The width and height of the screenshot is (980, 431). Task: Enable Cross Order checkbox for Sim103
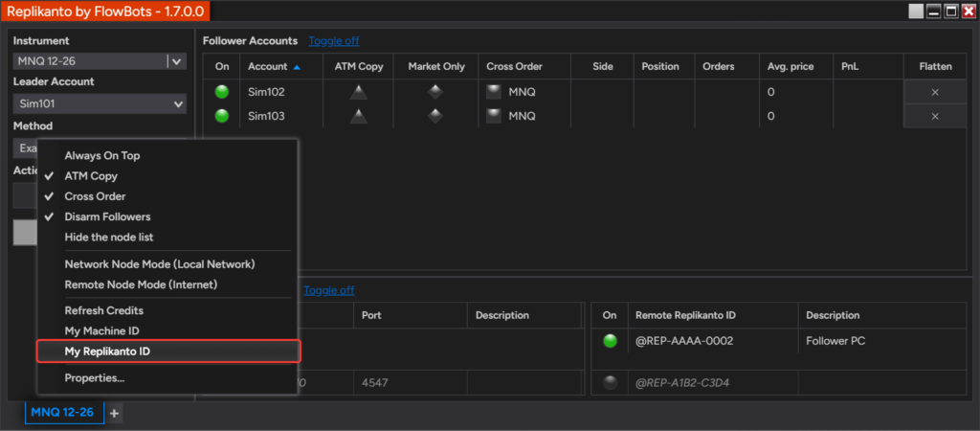pyautogui.click(x=494, y=116)
